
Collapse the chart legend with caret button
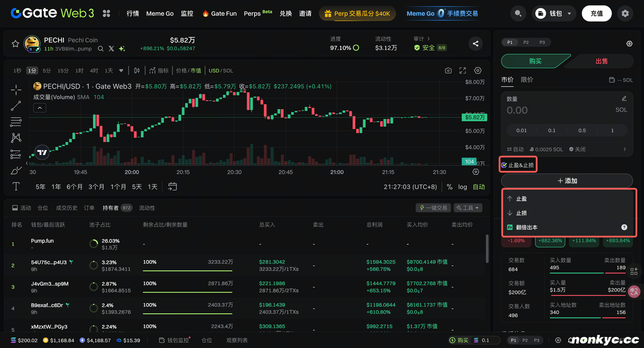(x=39, y=107)
